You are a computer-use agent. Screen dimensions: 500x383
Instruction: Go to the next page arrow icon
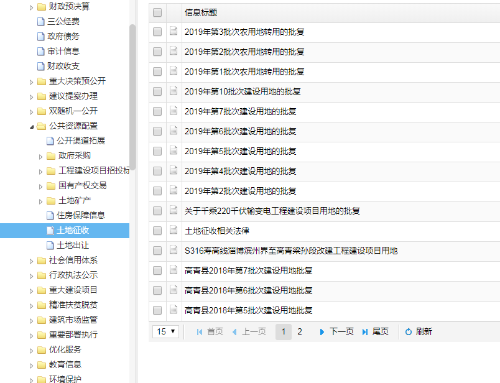[x=322, y=332]
